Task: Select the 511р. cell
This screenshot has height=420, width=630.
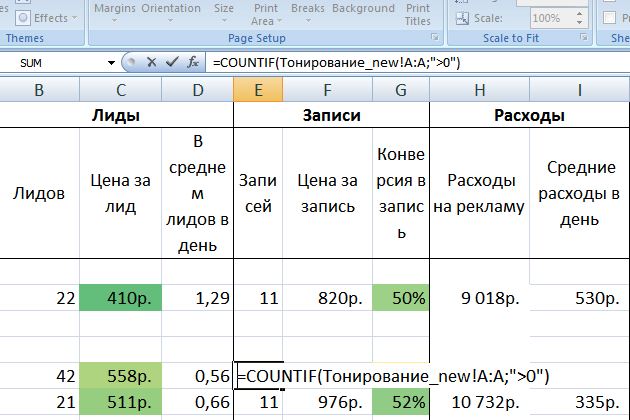Action: [x=121, y=402]
